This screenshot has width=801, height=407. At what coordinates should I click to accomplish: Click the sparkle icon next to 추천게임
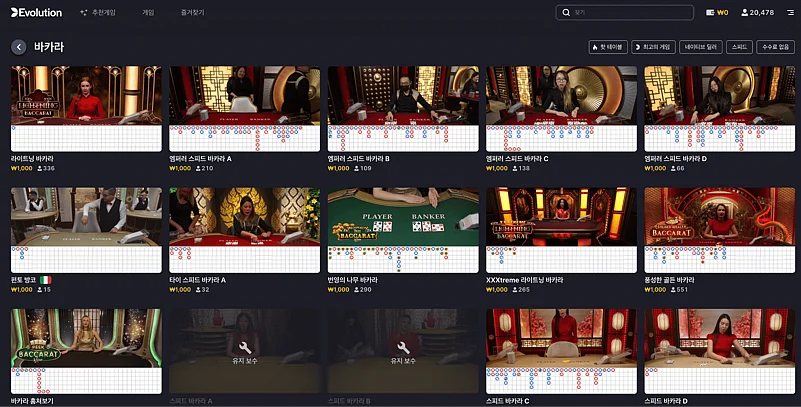pyautogui.click(x=82, y=13)
